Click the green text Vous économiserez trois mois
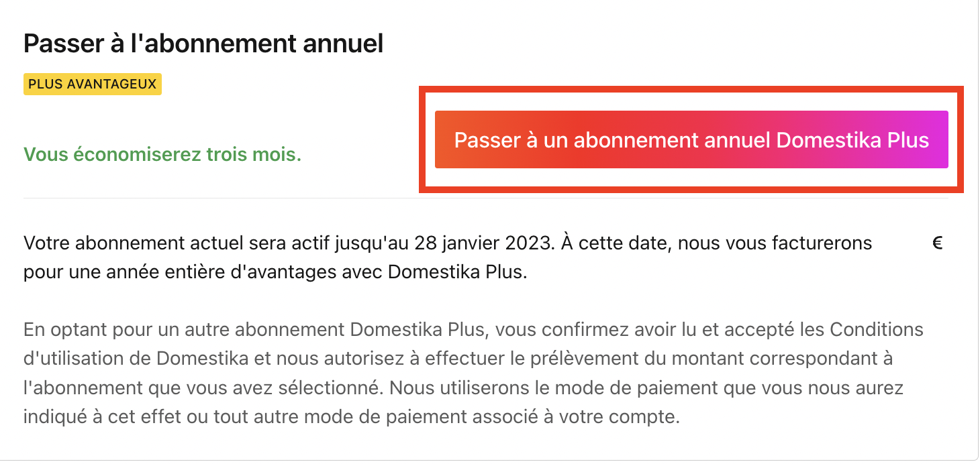The width and height of the screenshot is (980, 464). tap(162, 155)
